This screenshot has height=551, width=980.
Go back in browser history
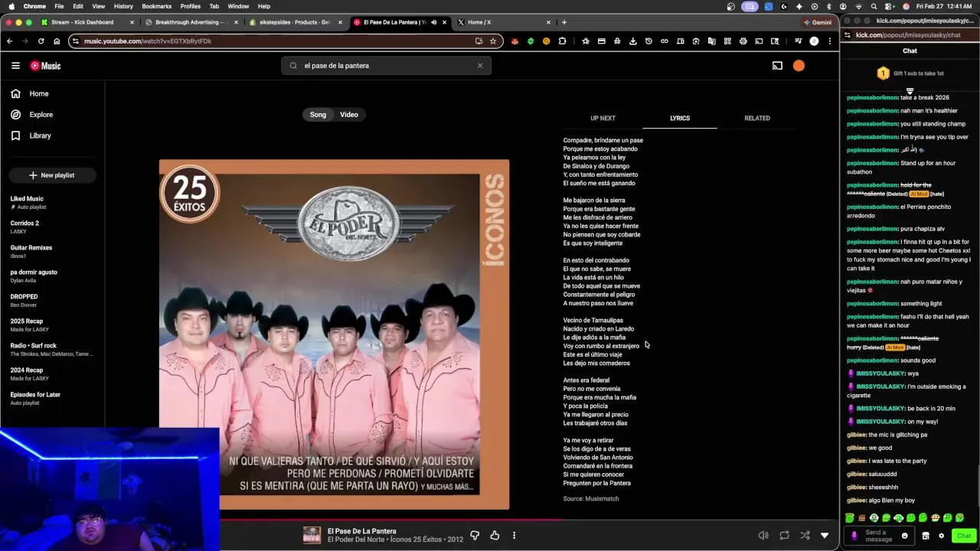click(x=9, y=41)
